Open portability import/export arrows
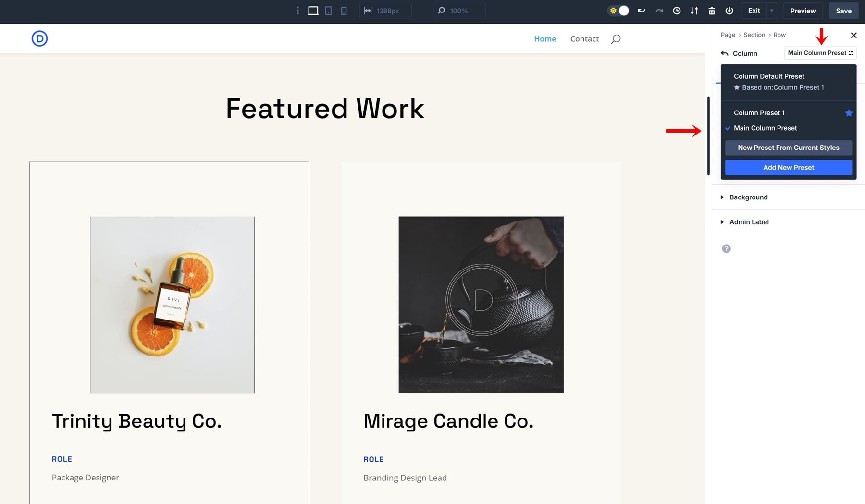The height and width of the screenshot is (504, 865). tap(694, 11)
